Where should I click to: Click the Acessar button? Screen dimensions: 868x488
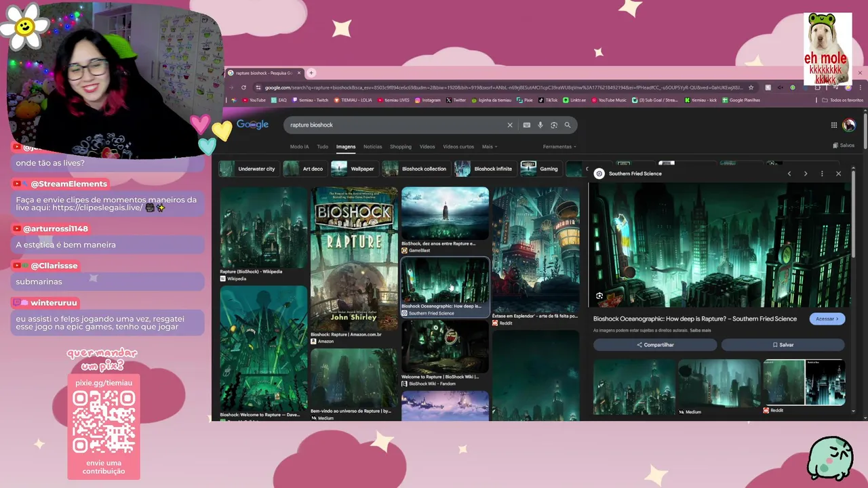coord(827,319)
